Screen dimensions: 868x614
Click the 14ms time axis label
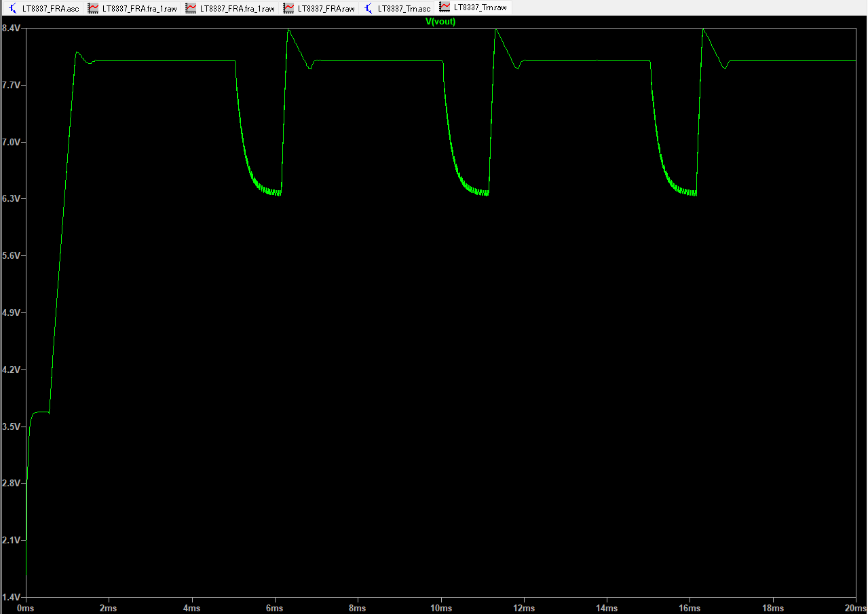tap(607, 608)
